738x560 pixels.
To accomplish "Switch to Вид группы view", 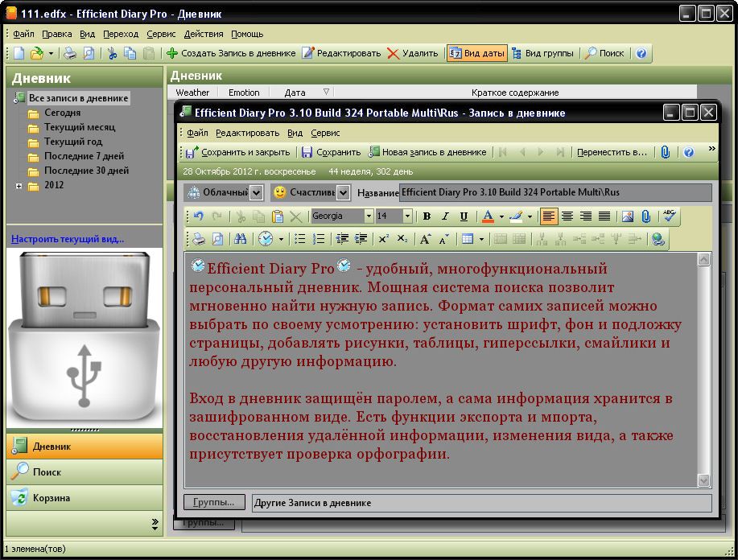I will pos(542,53).
